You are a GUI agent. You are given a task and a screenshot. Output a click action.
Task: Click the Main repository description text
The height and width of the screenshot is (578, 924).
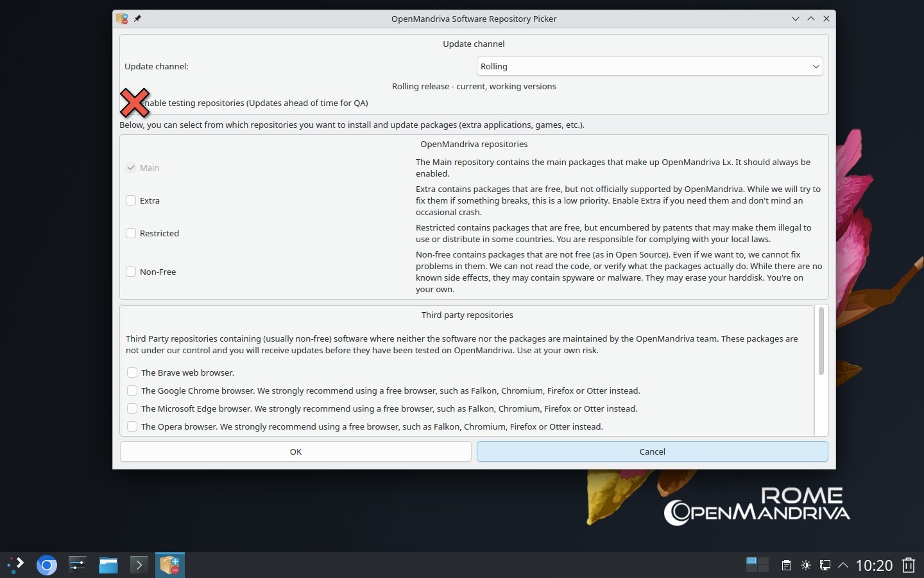pyautogui.click(x=613, y=168)
